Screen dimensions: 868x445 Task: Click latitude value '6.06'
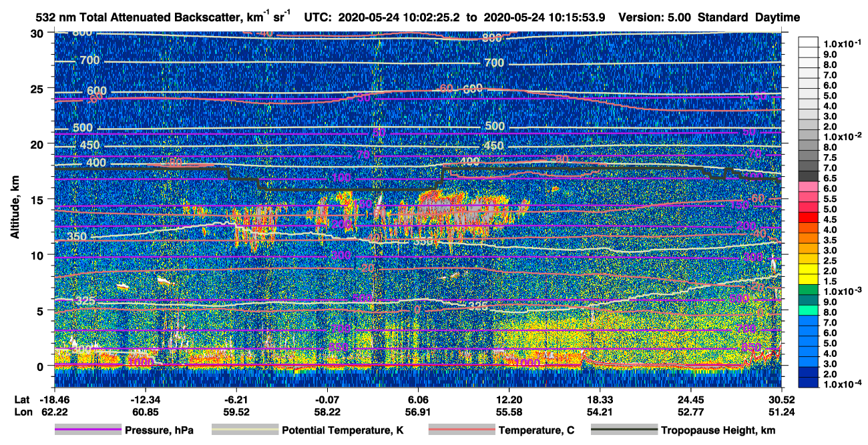click(x=418, y=400)
